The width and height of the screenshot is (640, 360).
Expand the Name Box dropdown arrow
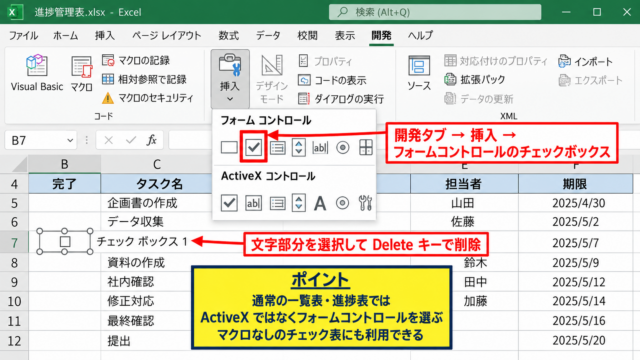point(70,140)
